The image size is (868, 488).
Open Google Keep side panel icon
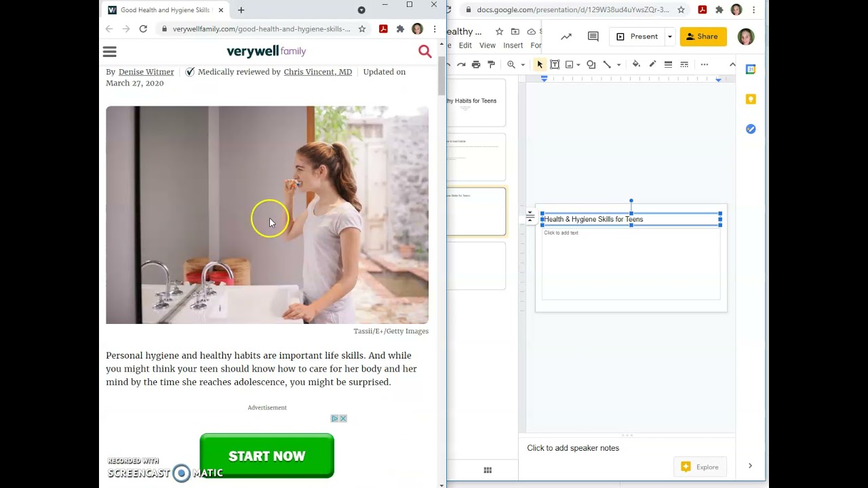point(751,99)
